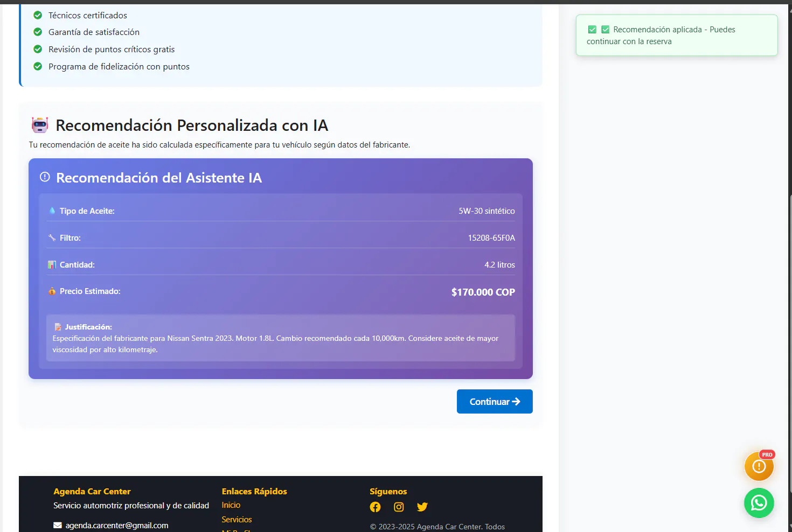Click the agenda.carcenter@gmail.com email address
792x532 pixels.
(117, 526)
